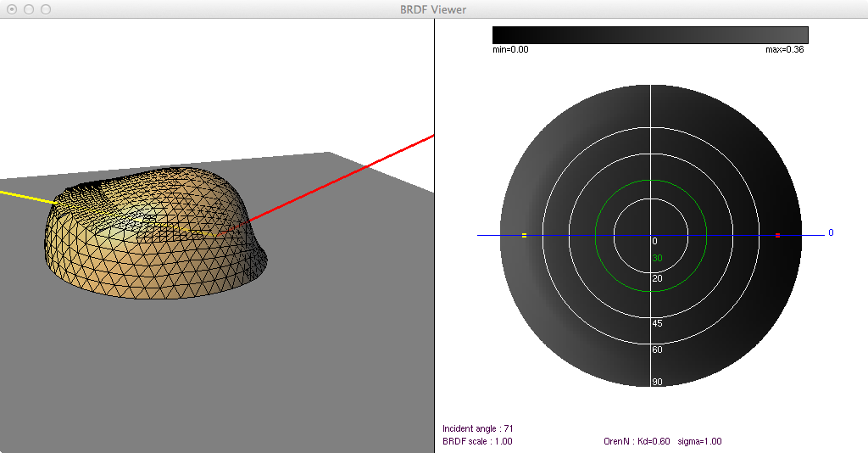Click the 45 degree ring label
The image size is (868, 453).
(657, 323)
